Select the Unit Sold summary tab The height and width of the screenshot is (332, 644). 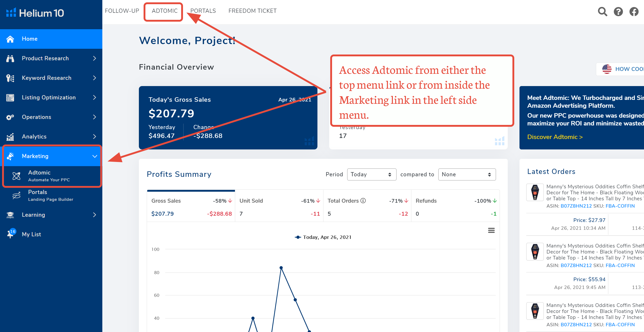pos(279,206)
